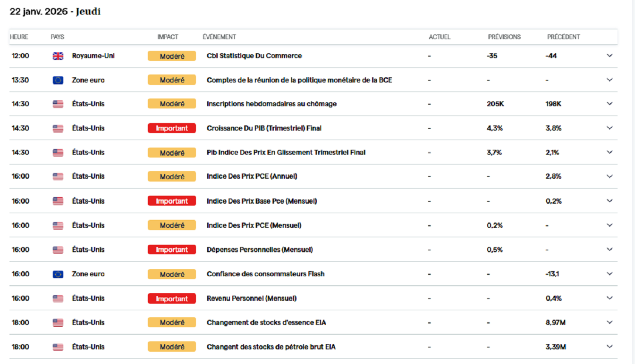This screenshot has width=635, height=364.
Task: Click the US flag beside Revenu Personnel
Action: tap(58, 298)
